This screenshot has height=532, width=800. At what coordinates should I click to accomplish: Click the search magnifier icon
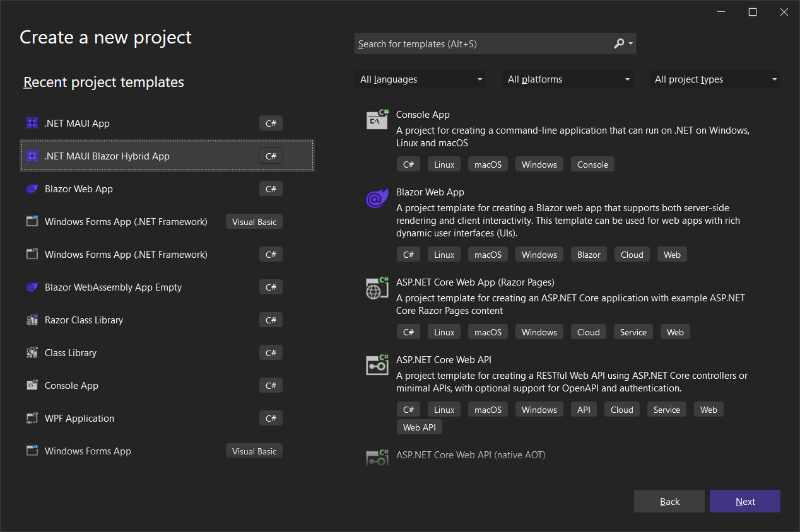(x=619, y=43)
